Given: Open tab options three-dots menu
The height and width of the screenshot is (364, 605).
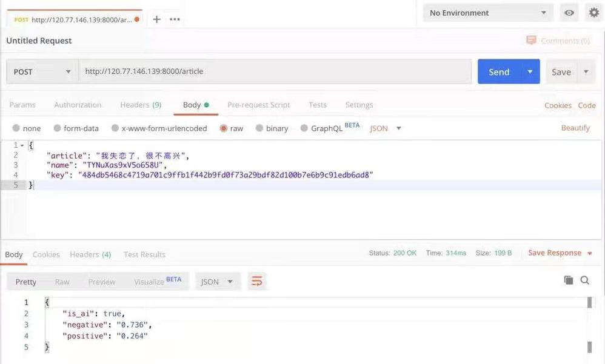Looking at the screenshot, I should [x=175, y=19].
